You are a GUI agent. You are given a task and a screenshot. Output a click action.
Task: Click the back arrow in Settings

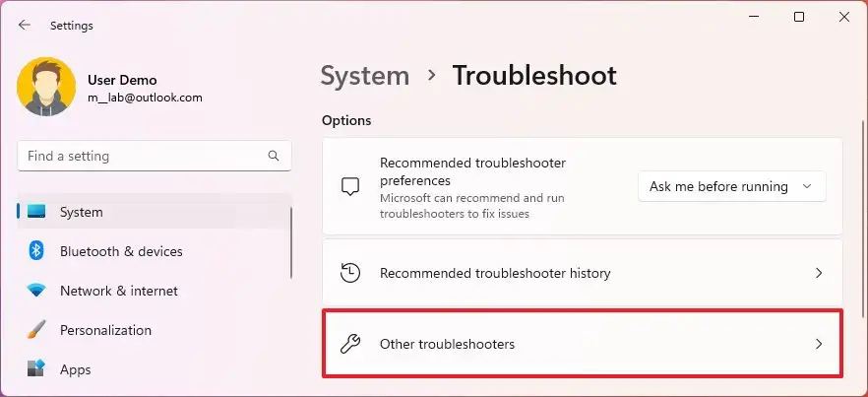(x=25, y=26)
